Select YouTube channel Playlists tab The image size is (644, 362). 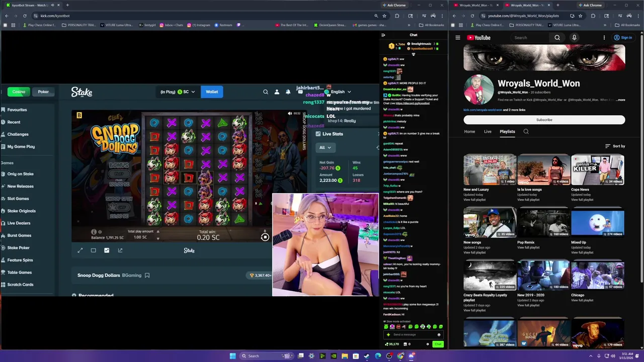(x=507, y=132)
